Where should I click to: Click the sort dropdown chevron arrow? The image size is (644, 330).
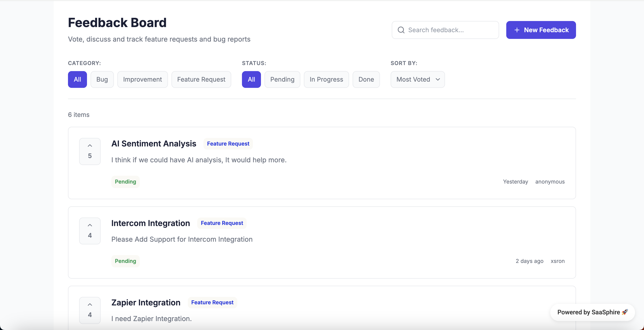[438, 80]
